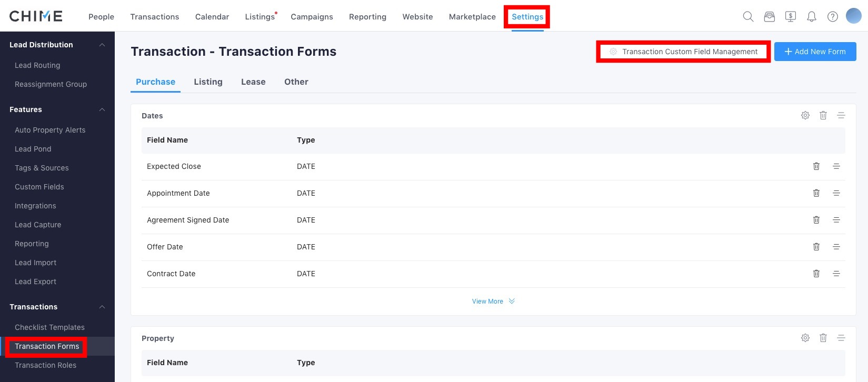868x382 pixels.
Task: Switch to the Lease tab
Action: coord(253,82)
